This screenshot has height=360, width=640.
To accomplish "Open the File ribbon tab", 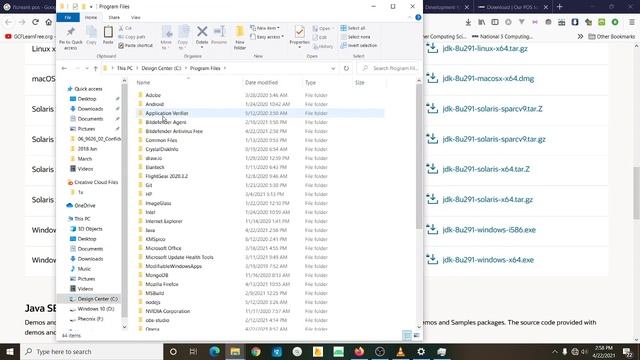I will click(68, 18).
